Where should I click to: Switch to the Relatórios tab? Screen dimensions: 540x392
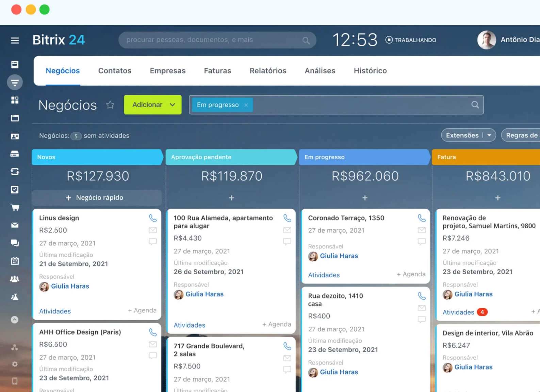coord(268,71)
